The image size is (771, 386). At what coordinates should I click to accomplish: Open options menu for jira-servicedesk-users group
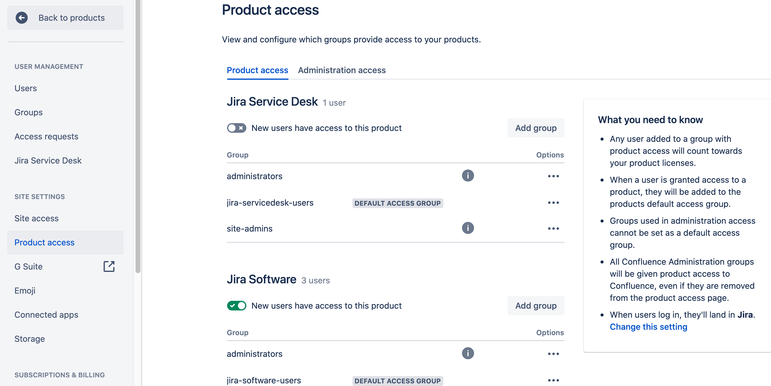pyautogui.click(x=553, y=203)
